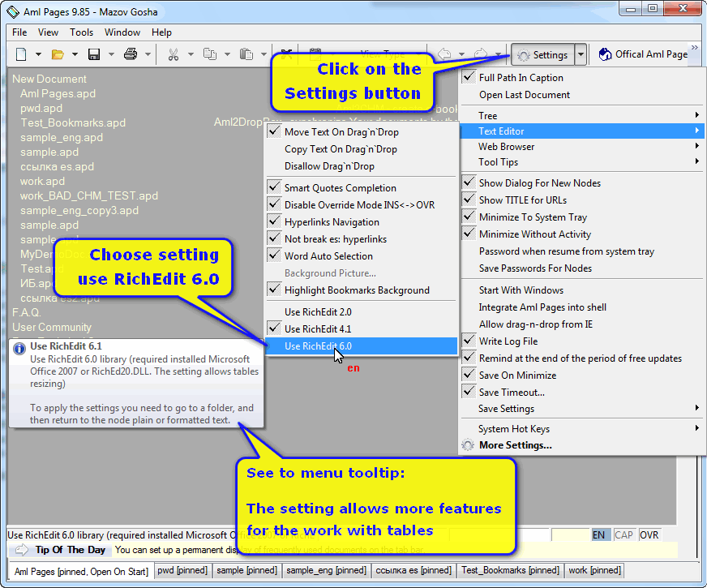
Task: Toggle Hyperlinks Navigation option
Action: [362, 222]
